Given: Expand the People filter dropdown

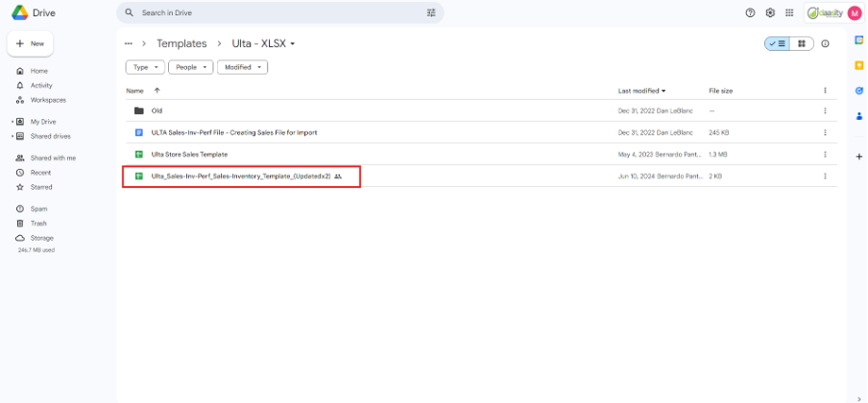Looking at the screenshot, I should (x=190, y=67).
